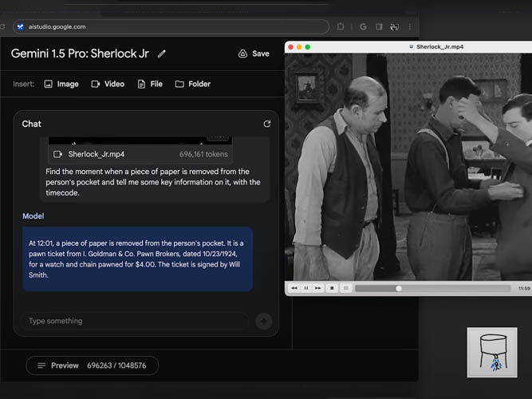Insert a Folder into the prompt
This screenshot has height=399, width=532.
[192, 84]
